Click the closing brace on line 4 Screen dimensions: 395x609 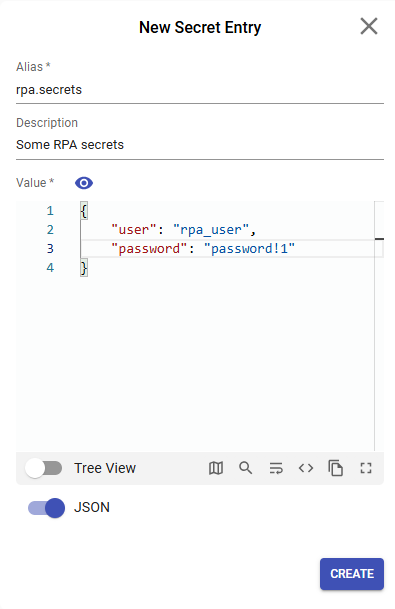(84, 268)
